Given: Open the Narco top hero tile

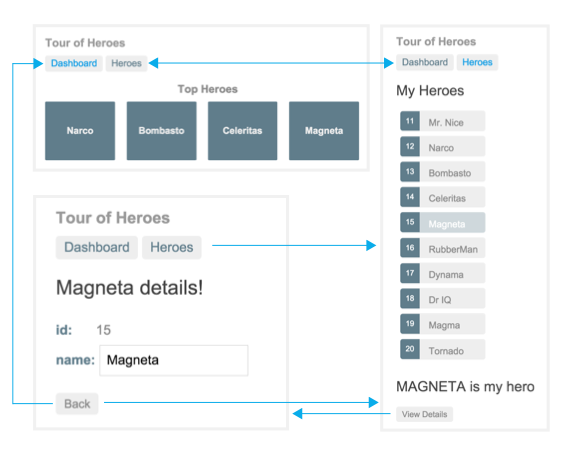Looking at the screenshot, I should pyautogui.click(x=80, y=131).
